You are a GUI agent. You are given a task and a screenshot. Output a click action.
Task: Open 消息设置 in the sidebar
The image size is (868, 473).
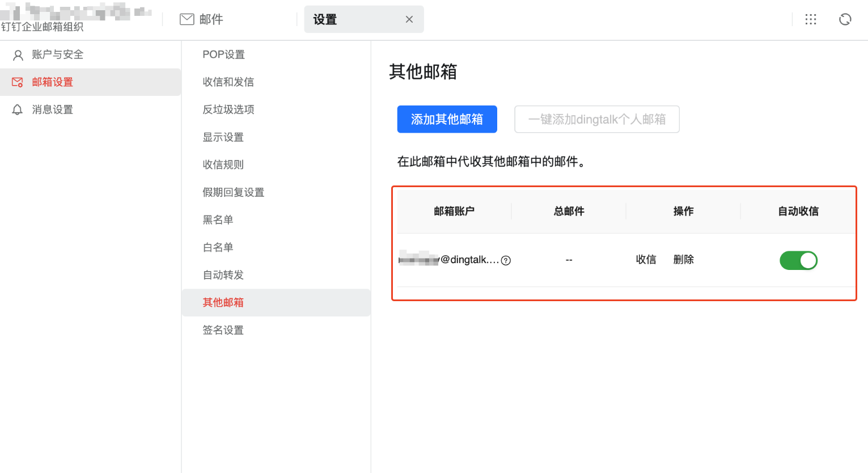[91, 109]
